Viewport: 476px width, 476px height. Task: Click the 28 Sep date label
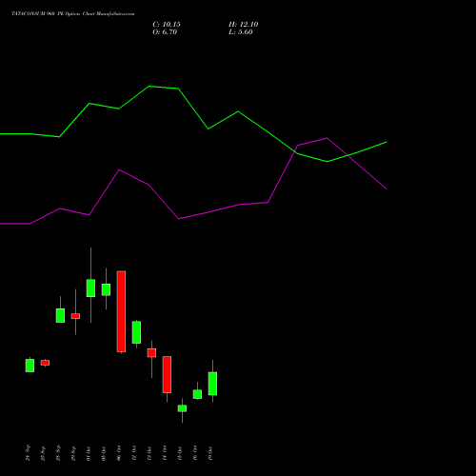pos(58,452)
